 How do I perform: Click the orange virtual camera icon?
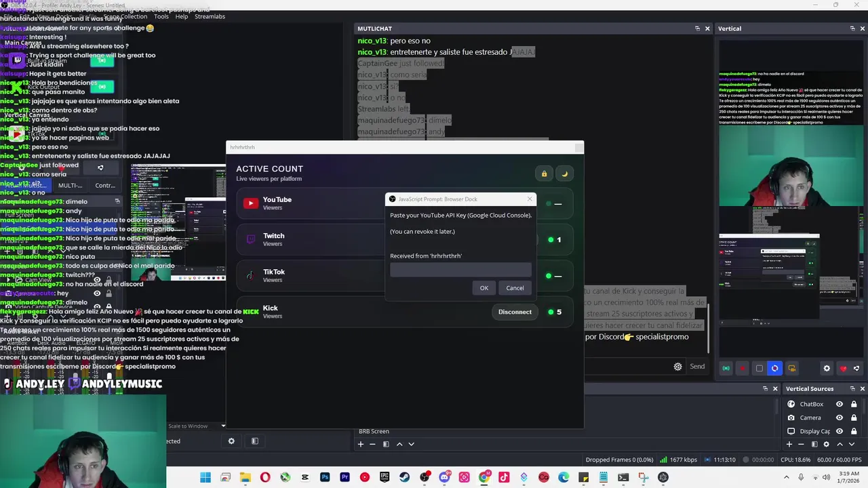point(791,368)
